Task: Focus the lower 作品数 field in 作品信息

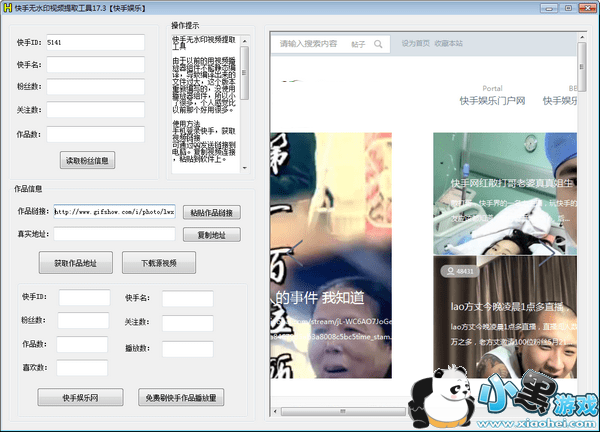Action: click(x=82, y=344)
